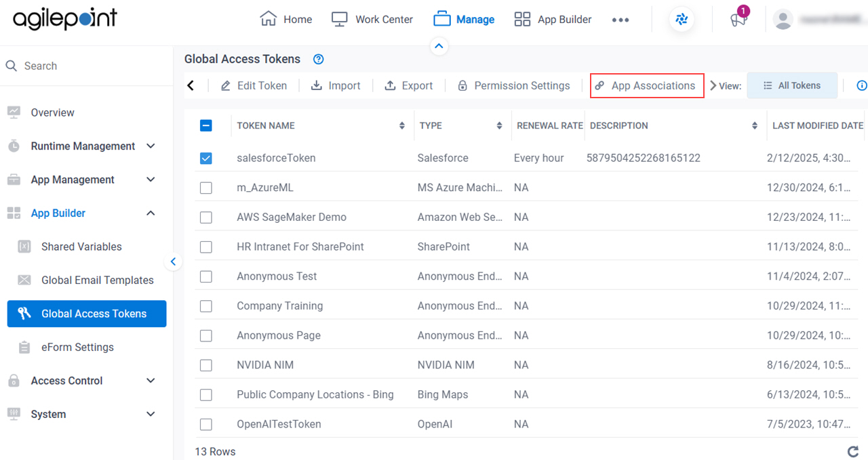The image size is (868, 460).
Task: Check the m_AzureML row checkbox
Action: pyautogui.click(x=206, y=188)
